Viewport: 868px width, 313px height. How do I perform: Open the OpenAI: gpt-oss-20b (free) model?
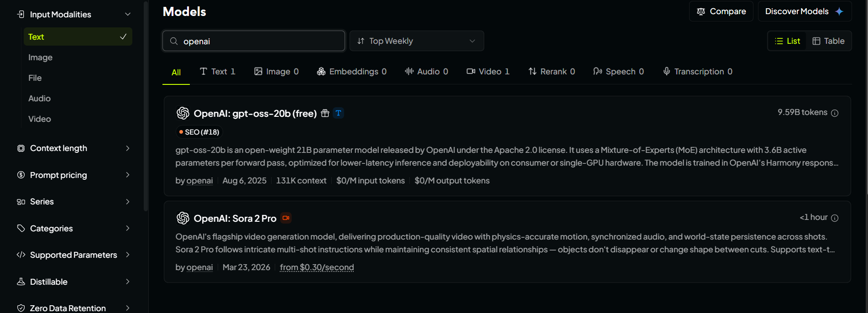255,114
